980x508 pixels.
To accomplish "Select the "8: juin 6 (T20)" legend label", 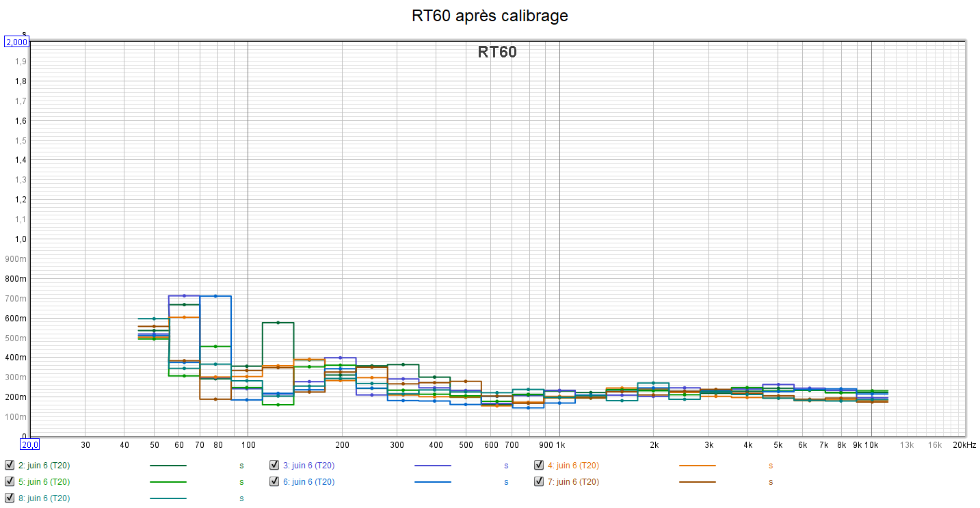I will pyautogui.click(x=44, y=498).
